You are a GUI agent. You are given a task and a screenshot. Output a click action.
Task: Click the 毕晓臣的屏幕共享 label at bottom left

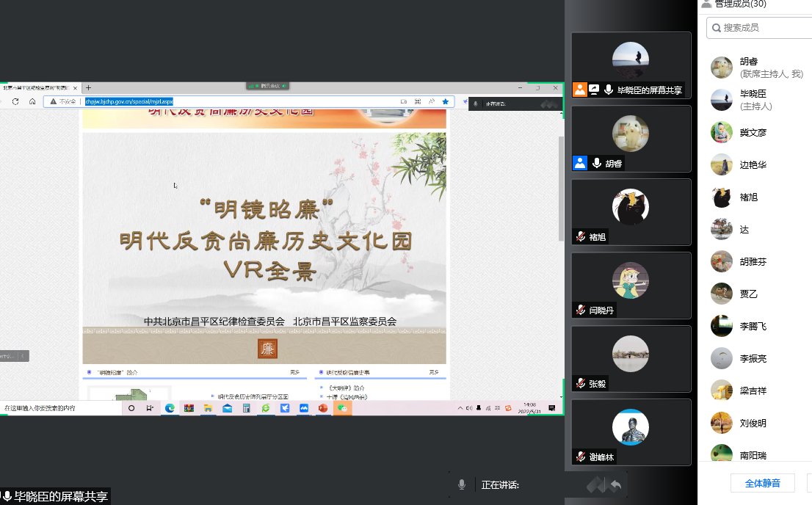click(55, 496)
